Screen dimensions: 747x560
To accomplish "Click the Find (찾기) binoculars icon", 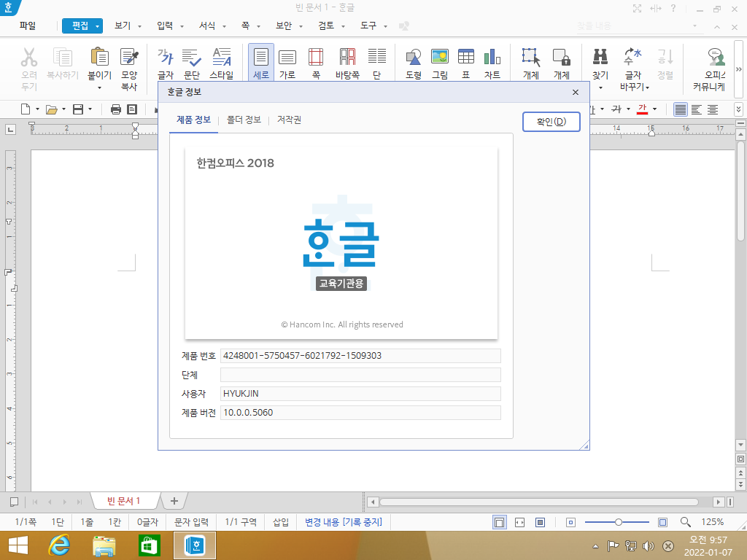I will pyautogui.click(x=600, y=57).
